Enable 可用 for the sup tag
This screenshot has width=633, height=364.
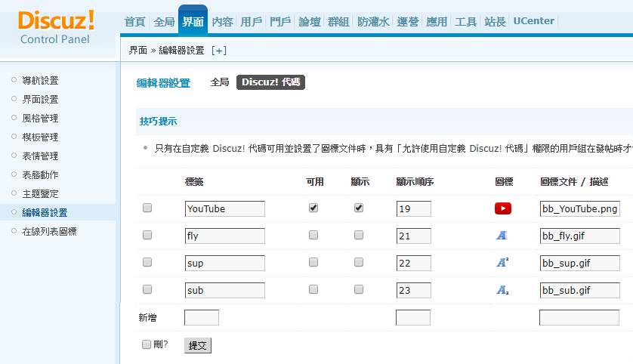313,262
